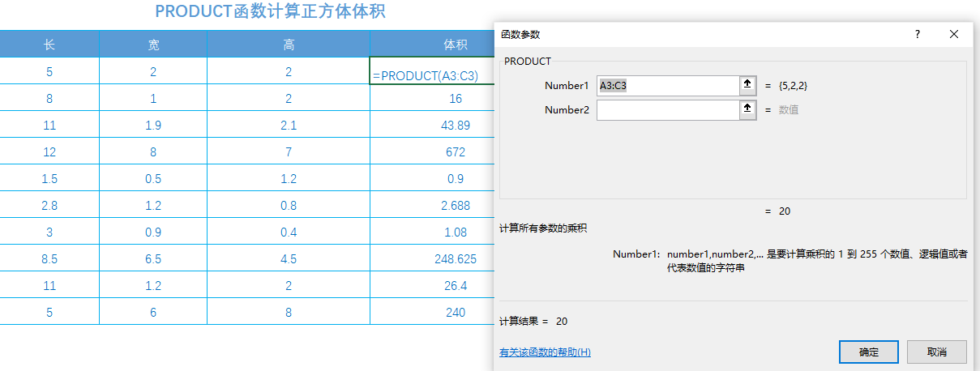Click the 高 column header

(x=289, y=45)
